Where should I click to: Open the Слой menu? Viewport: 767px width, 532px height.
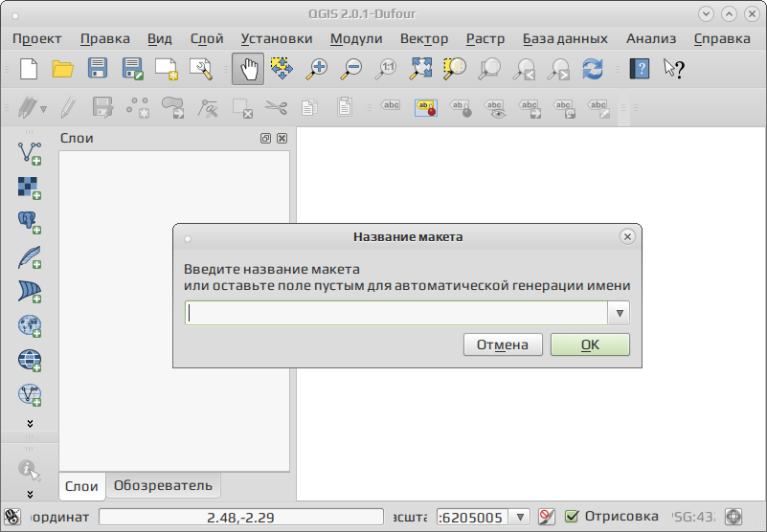pyautogui.click(x=207, y=38)
